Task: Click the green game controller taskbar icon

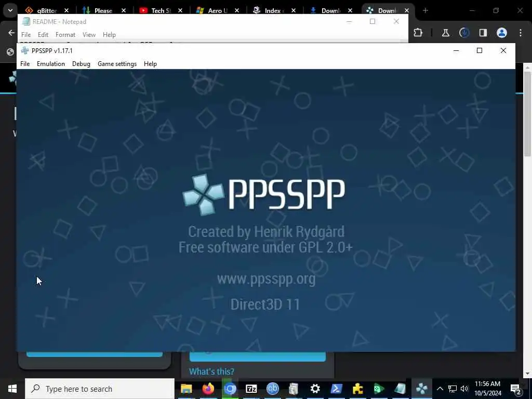Action: coord(379,389)
